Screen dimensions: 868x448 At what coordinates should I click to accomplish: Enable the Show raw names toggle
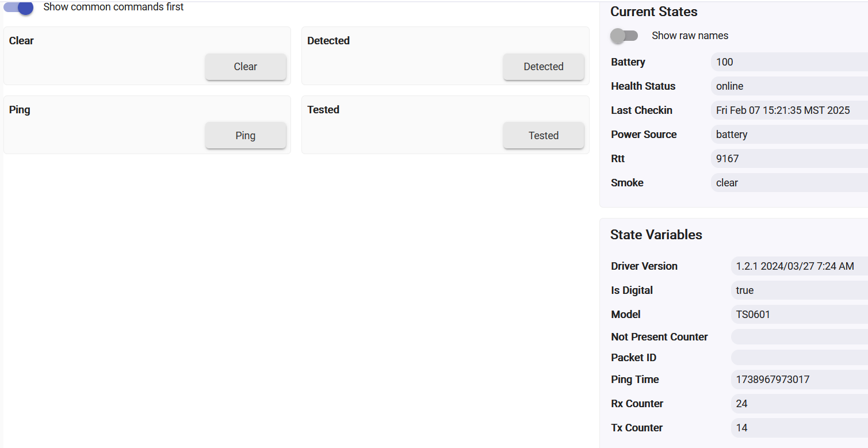pyautogui.click(x=624, y=36)
